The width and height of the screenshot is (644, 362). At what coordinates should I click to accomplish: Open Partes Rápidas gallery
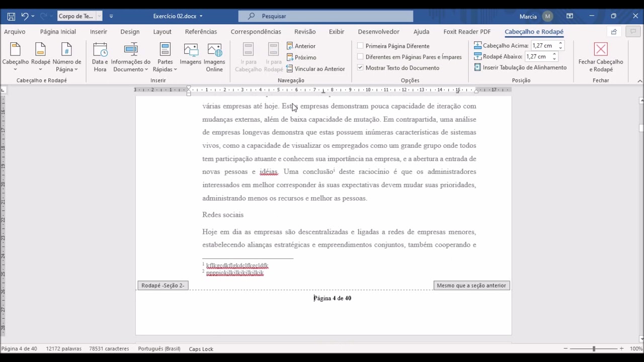click(165, 58)
